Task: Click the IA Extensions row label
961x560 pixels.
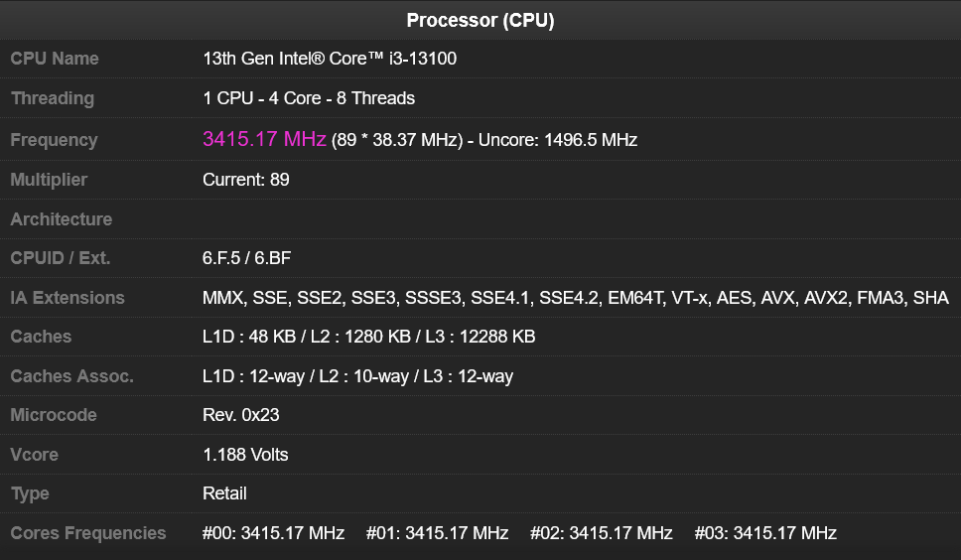Action: [68, 298]
